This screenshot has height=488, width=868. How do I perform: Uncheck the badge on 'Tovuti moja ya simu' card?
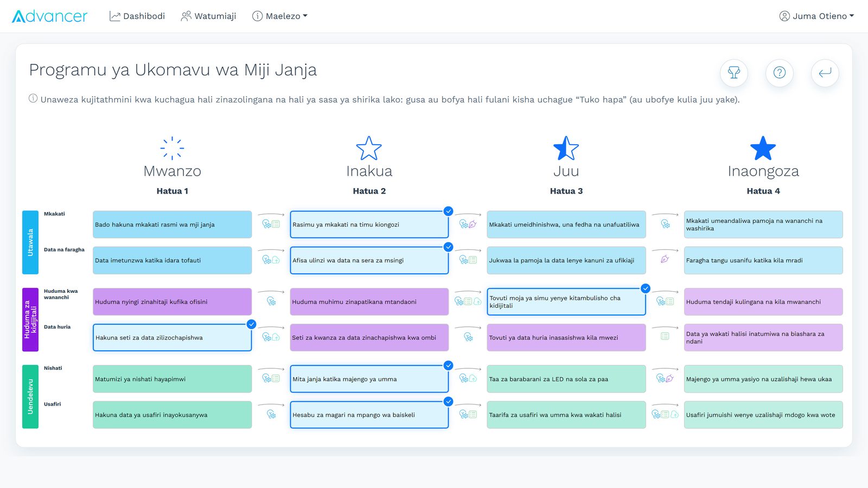tap(646, 288)
